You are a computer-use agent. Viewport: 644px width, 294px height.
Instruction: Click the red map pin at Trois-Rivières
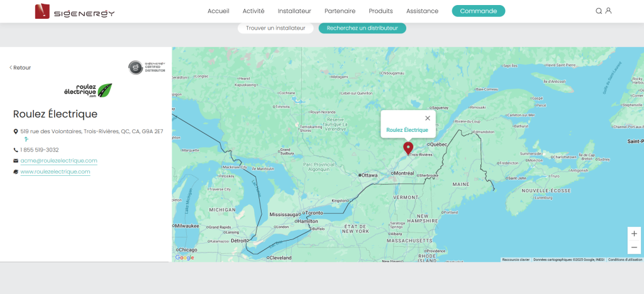click(408, 148)
